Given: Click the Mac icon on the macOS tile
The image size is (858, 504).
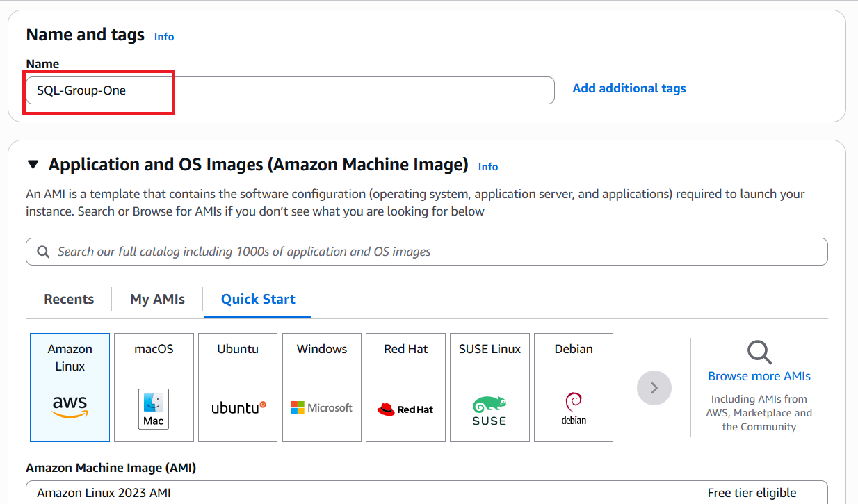Looking at the screenshot, I should tap(154, 408).
